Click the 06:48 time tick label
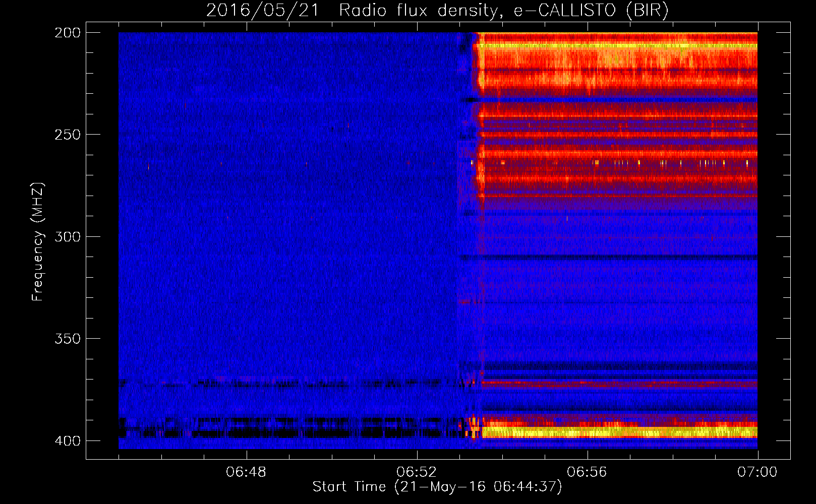This screenshot has height=504, width=816. pyautogui.click(x=246, y=472)
